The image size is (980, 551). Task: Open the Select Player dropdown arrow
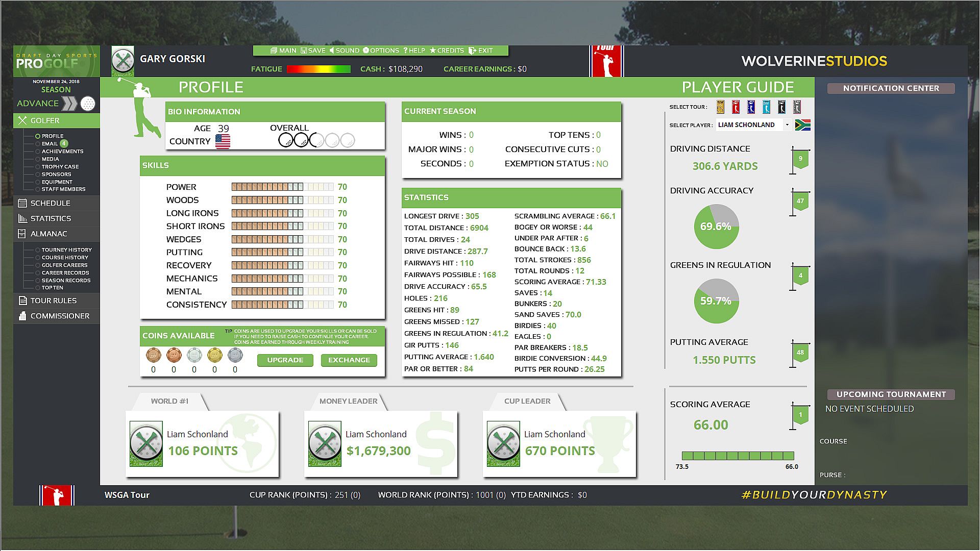pos(787,125)
